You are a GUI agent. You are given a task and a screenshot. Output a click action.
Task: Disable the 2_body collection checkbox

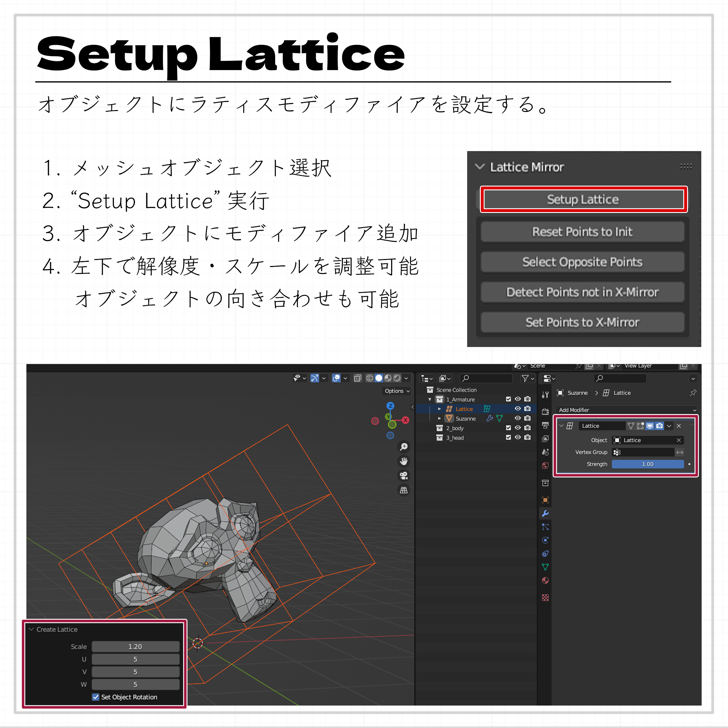coord(508,428)
